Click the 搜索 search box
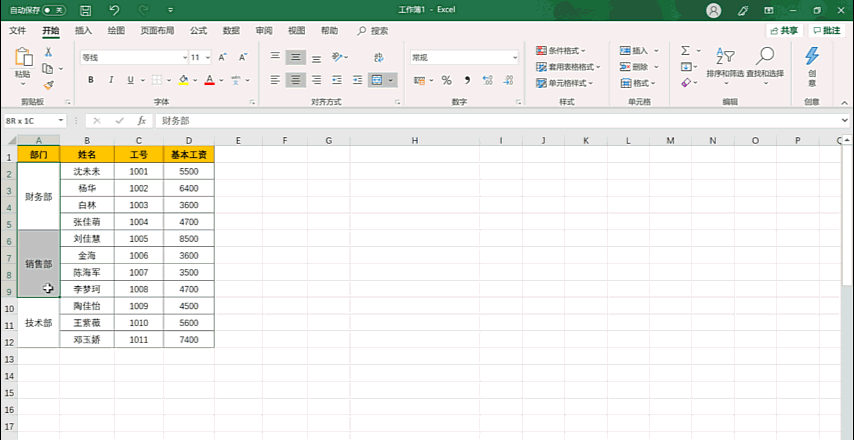 373,31
